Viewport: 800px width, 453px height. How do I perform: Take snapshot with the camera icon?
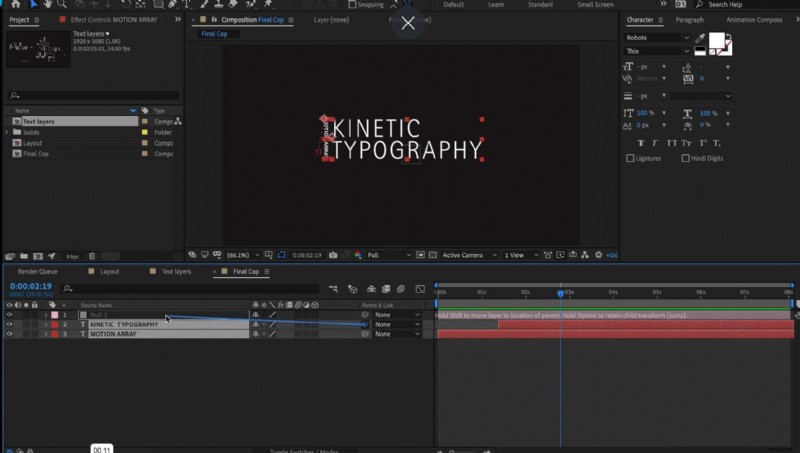(x=333, y=255)
